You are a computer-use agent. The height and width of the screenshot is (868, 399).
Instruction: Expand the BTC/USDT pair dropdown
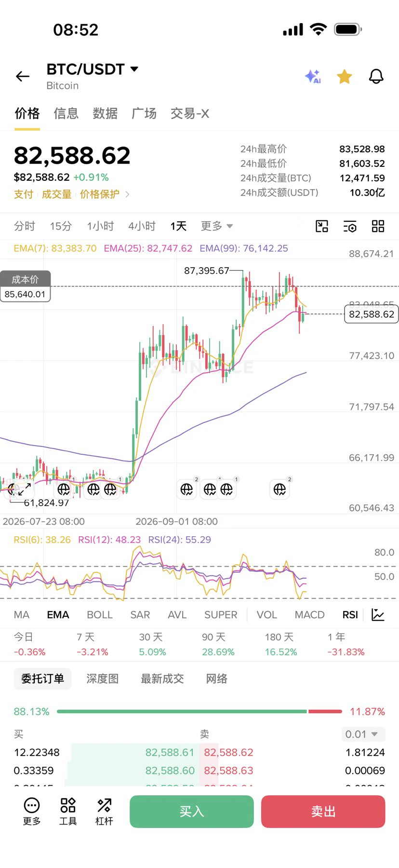click(x=134, y=69)
